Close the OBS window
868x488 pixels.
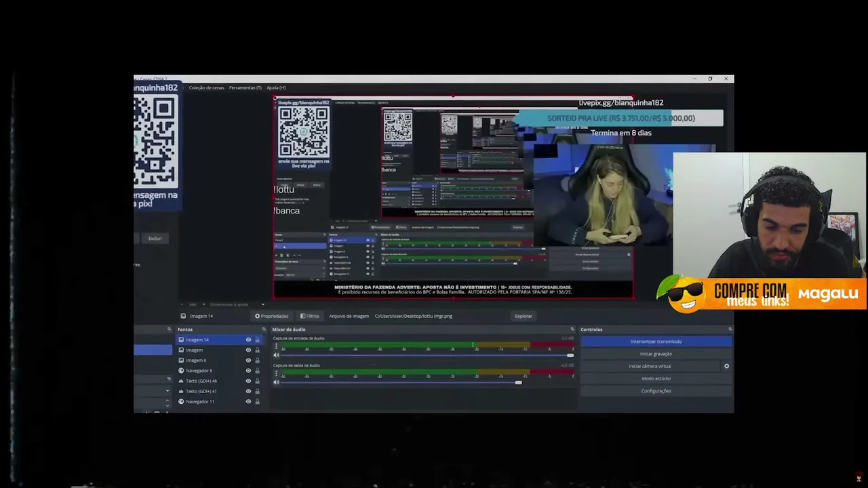tap(726, 79)
